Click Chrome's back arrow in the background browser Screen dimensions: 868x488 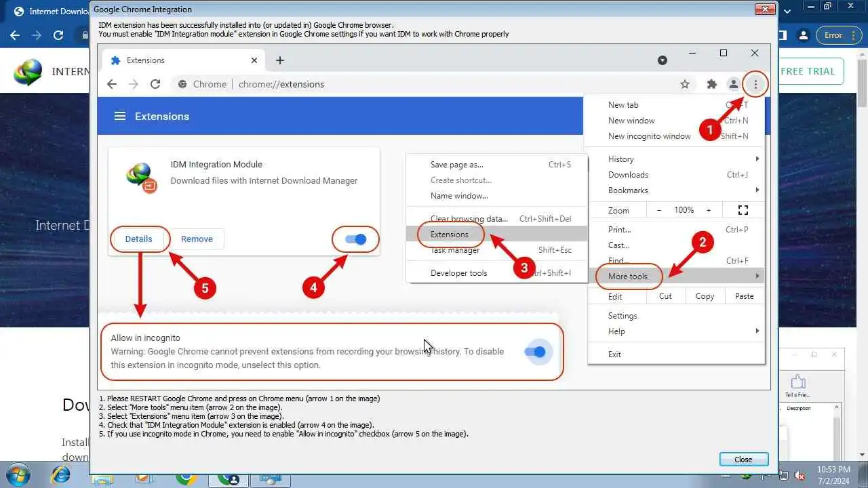(x=15, y=35)
